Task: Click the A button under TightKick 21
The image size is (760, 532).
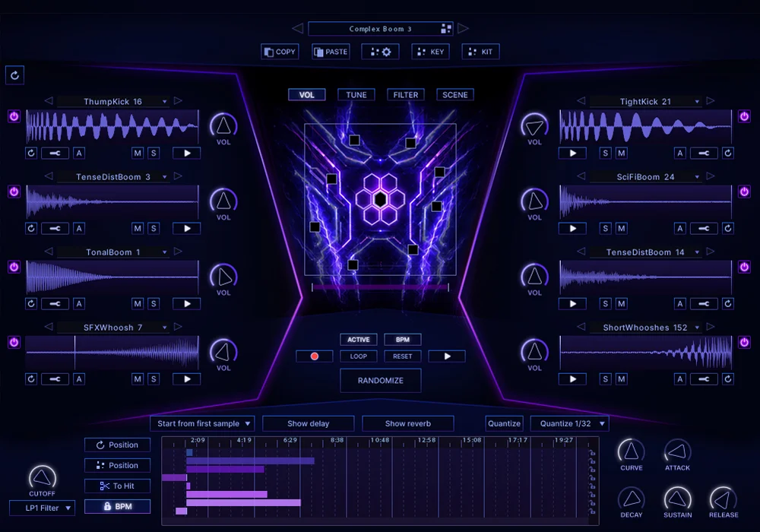Action: (680, 153)
